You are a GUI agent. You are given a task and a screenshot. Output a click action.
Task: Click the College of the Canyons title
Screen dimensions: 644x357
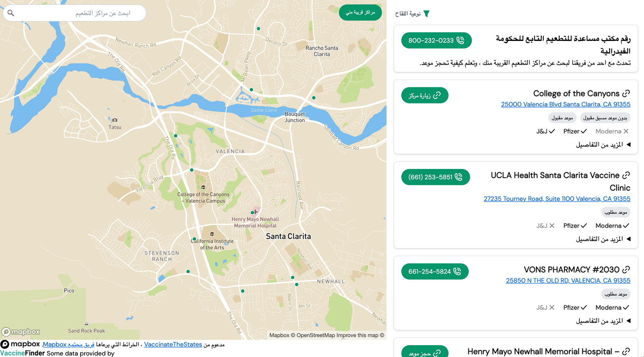[576, 94]
